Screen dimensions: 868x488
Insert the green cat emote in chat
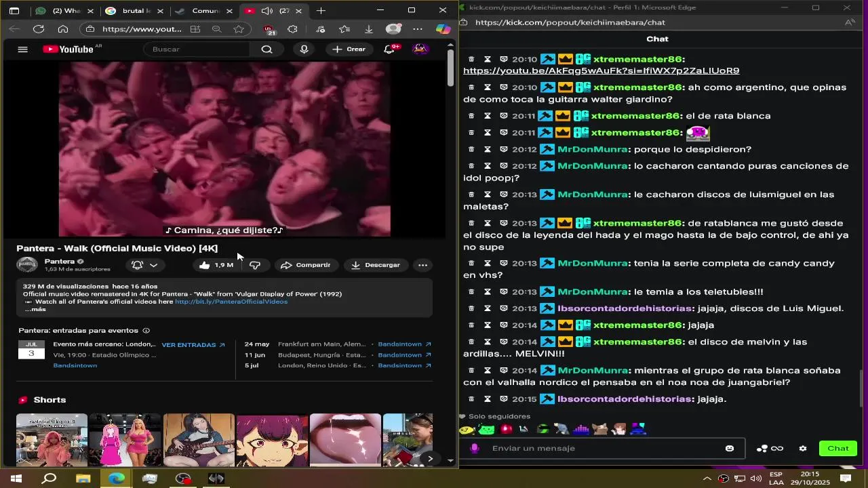pos(486,428)
